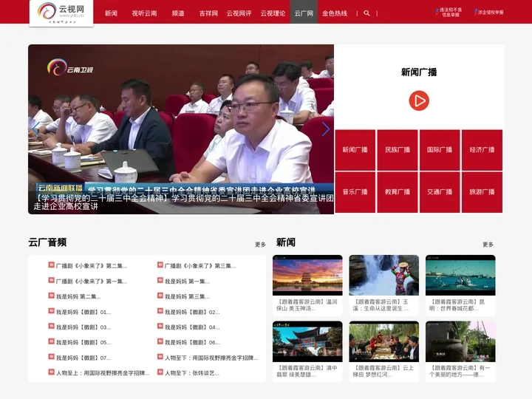The height and width of the screenshot is (399, 532).
Task: Click audio icon beside 人物至上：用国际视野擦亮金字招牌
Action: pyautogui.click(x=51, y=372)
